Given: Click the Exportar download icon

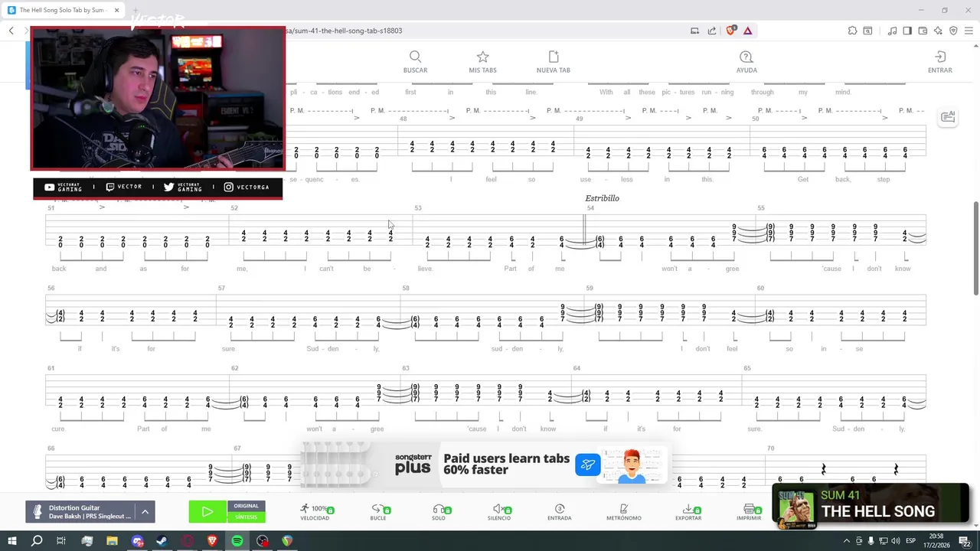Looking at the screenshot, I should coord(688,512).
